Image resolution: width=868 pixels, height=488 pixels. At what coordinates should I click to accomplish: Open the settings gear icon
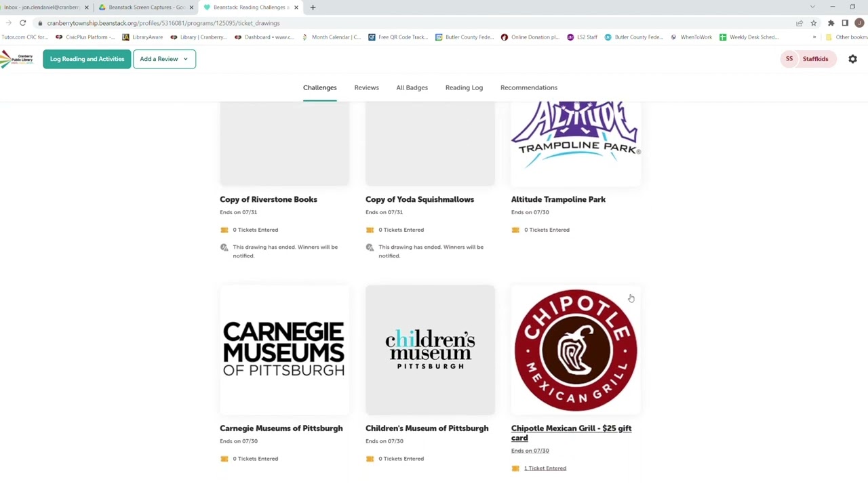pyautogui.click(x=852, y=59)
